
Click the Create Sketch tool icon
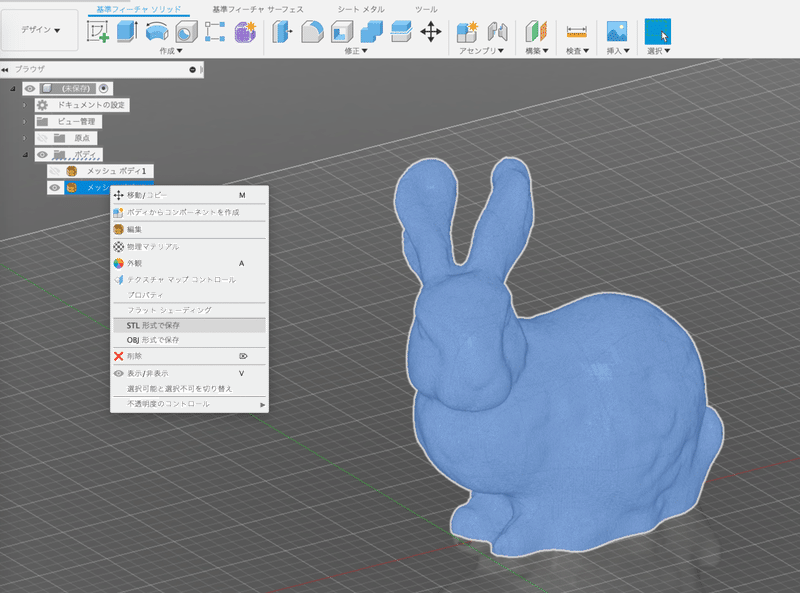tap(98, 31)
